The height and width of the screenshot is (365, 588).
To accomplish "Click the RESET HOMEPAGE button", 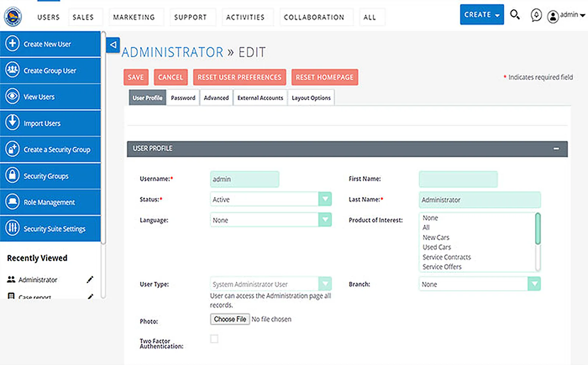I will [x=325, y=77].
